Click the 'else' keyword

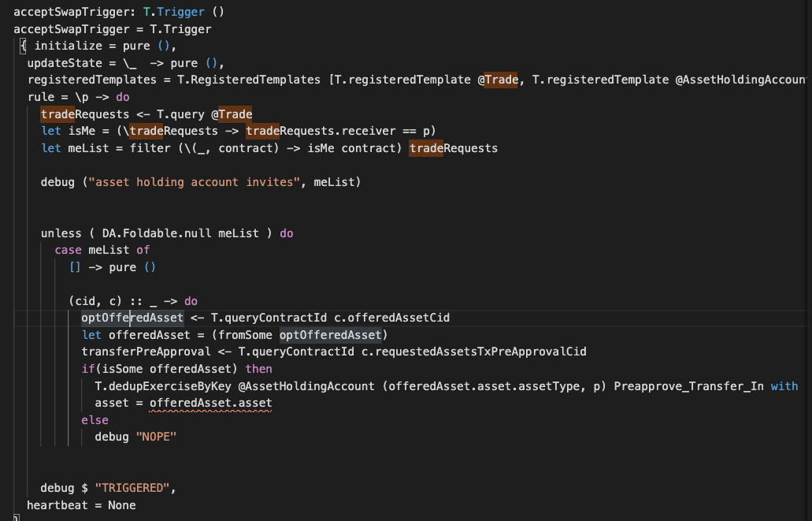click(95, 420)
